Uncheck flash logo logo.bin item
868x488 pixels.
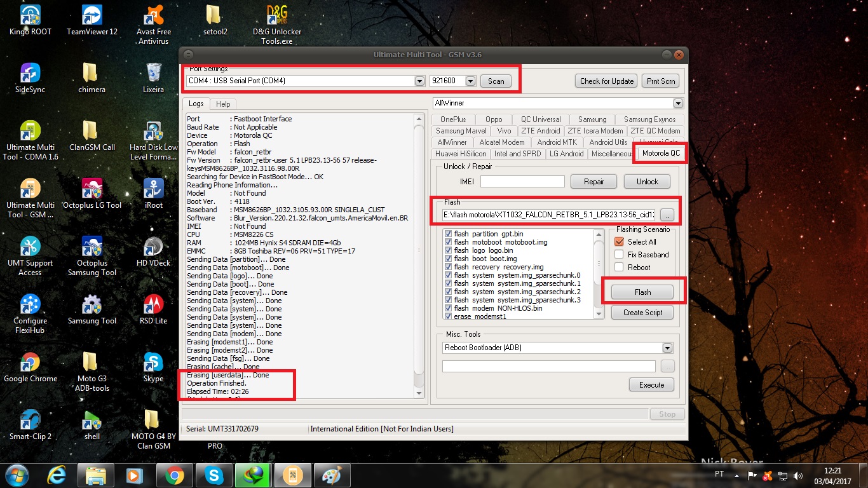click(449, 250)
